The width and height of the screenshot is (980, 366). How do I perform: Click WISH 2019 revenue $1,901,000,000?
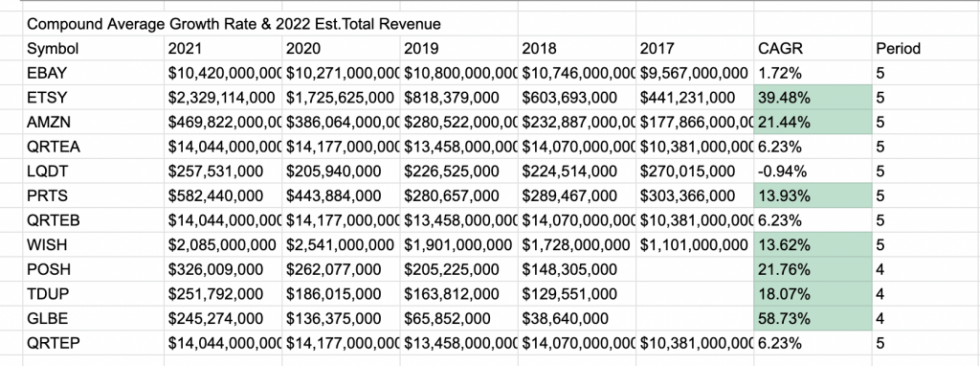click(x=459, y=244)
